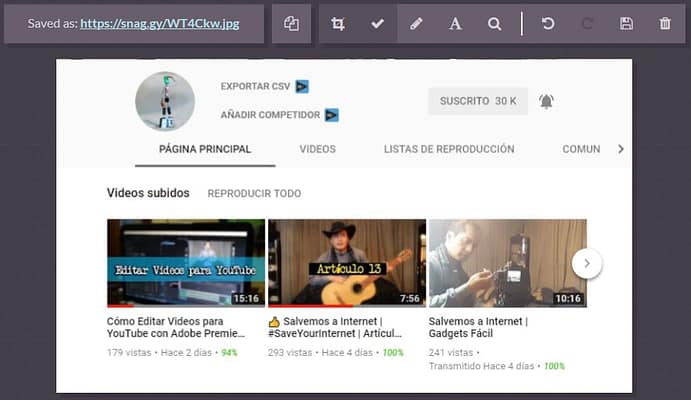Click the 179 vistas text
The height and width of the screenshot is (400, 691).
tap(129, 352)
